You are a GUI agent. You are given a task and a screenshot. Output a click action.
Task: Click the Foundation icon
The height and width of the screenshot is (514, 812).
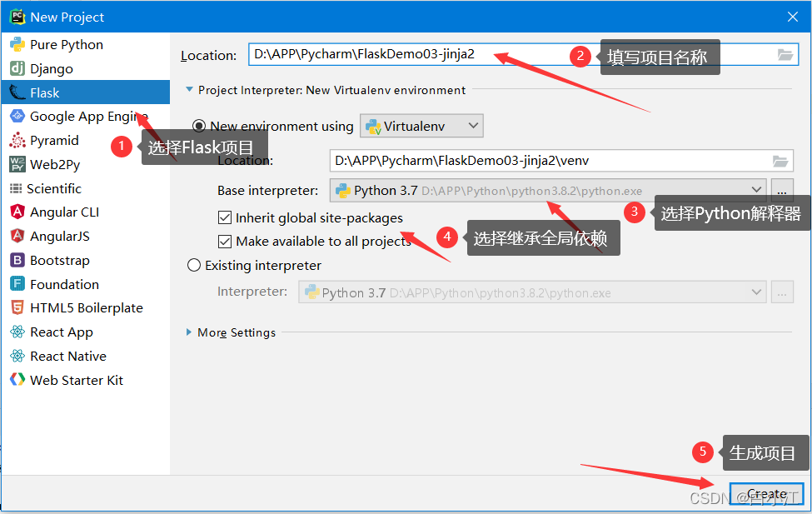[x=17, y=284]
